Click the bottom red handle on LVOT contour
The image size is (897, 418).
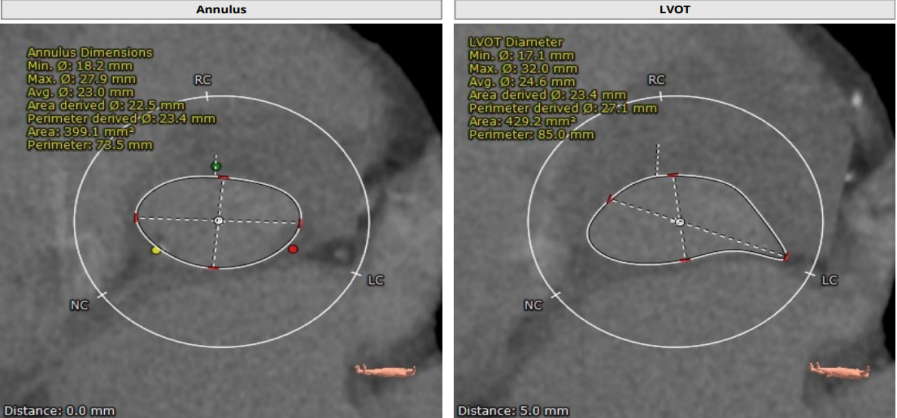685,260
